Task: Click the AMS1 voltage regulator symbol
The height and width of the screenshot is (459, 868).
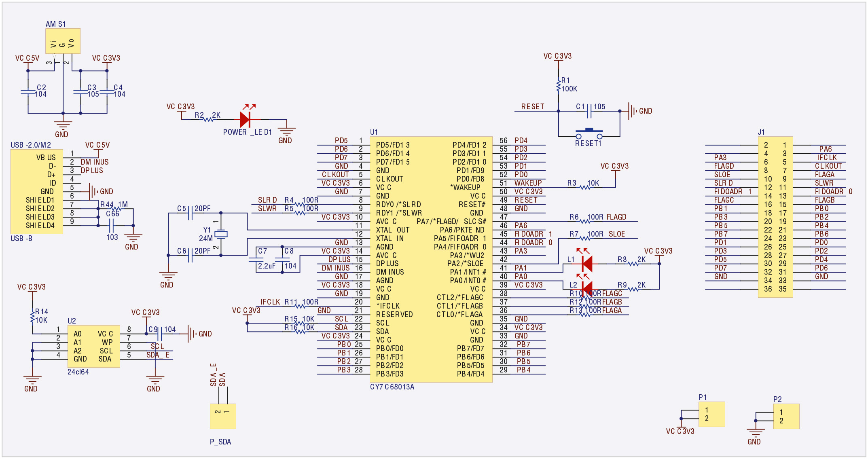Action: click(63, 40)
